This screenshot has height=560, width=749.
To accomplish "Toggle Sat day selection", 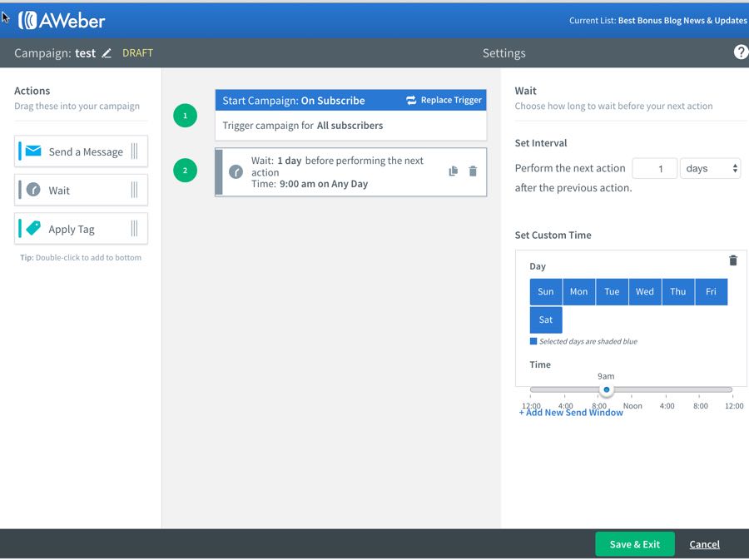I will (545, 320).
